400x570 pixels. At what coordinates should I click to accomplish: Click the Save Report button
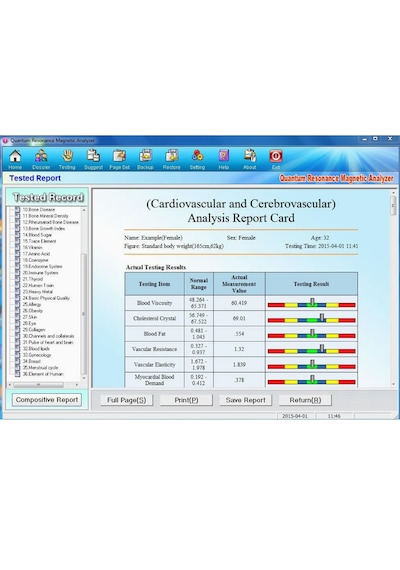point(245,400)
